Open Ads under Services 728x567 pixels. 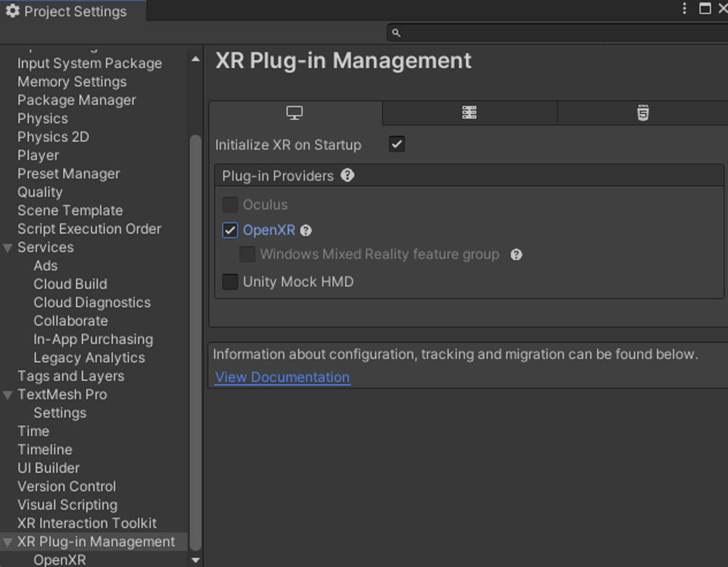point(45,266)
